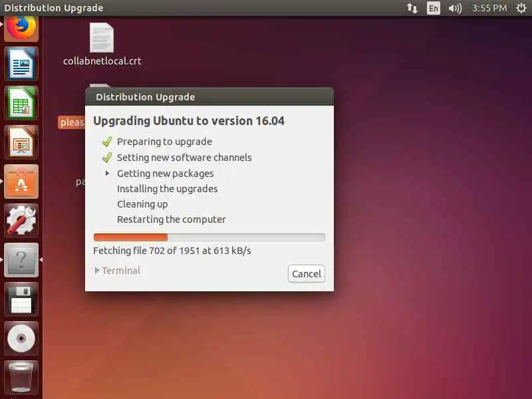The height and width of the screenshot is (399, 532).
Task: Click 'Fetching file 702 of 1951' status text
Action: (172, 251)
